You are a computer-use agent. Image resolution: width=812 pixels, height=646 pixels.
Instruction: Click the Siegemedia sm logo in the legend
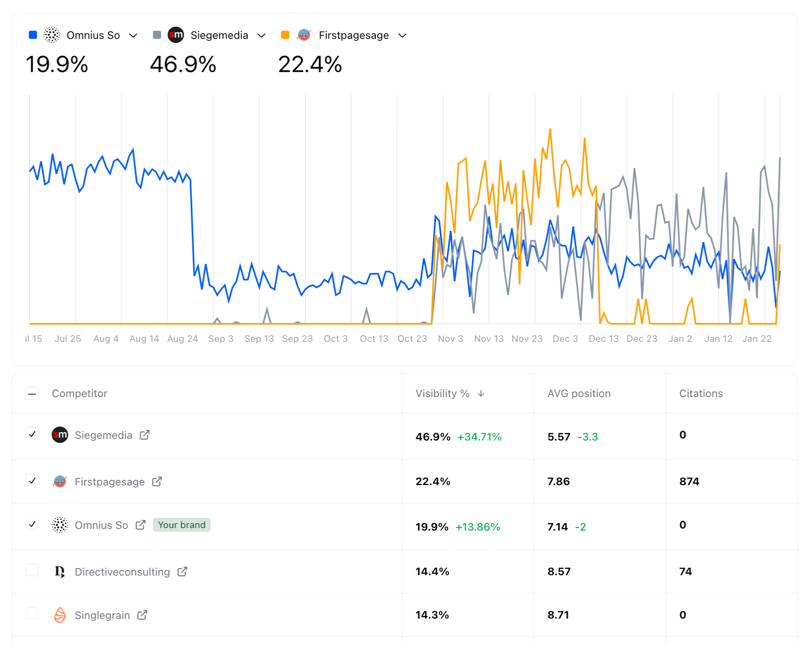(x=176, y=35)
